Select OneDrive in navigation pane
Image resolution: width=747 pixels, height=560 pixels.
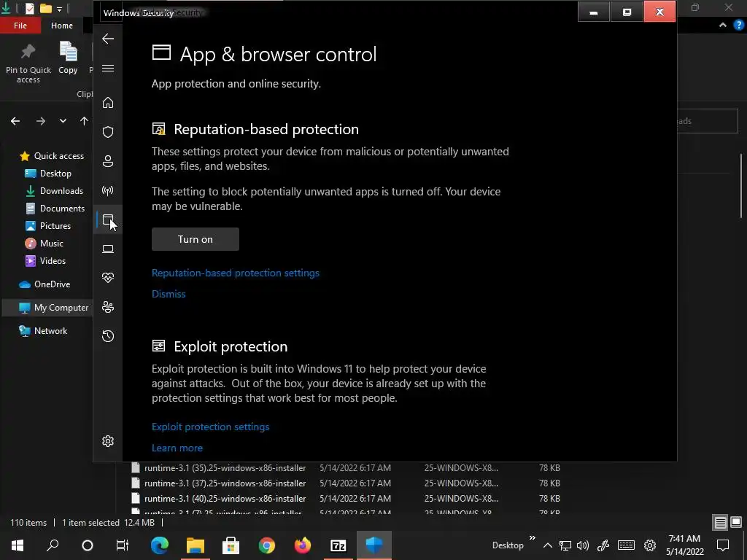pos(44,284)
